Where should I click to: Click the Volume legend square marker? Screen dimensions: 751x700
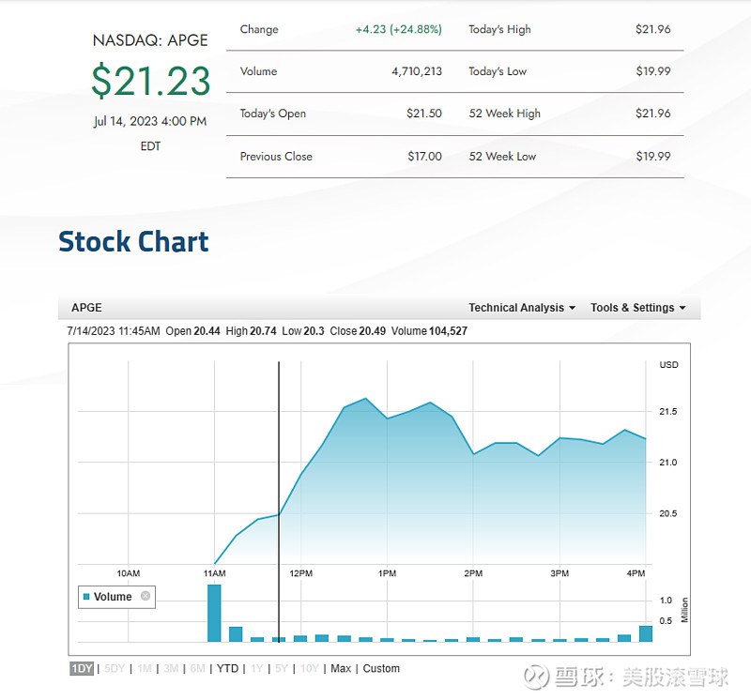[x=87, y=597]
